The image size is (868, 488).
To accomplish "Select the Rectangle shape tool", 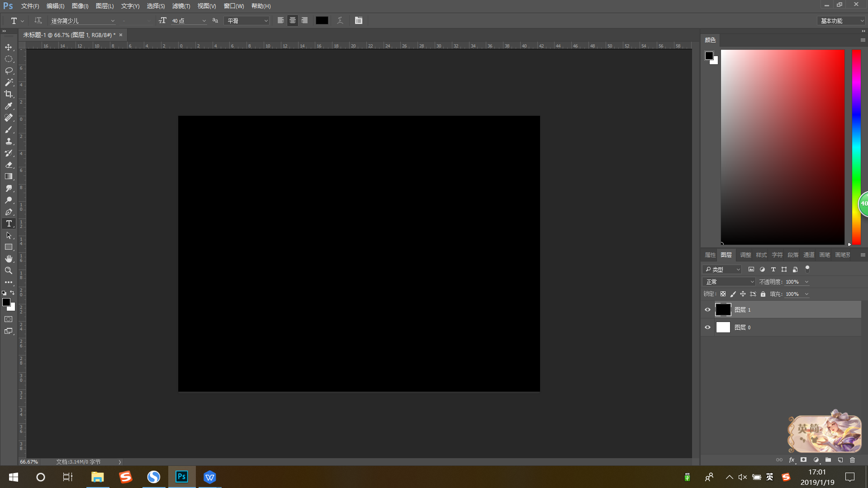I will click(x=9, y=247).
